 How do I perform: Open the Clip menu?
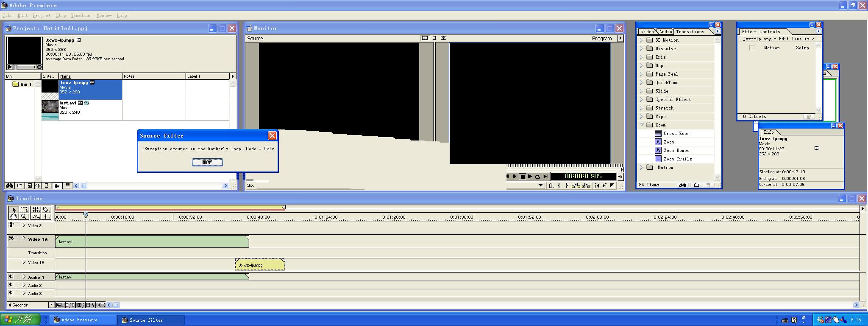tap(61, 15)
